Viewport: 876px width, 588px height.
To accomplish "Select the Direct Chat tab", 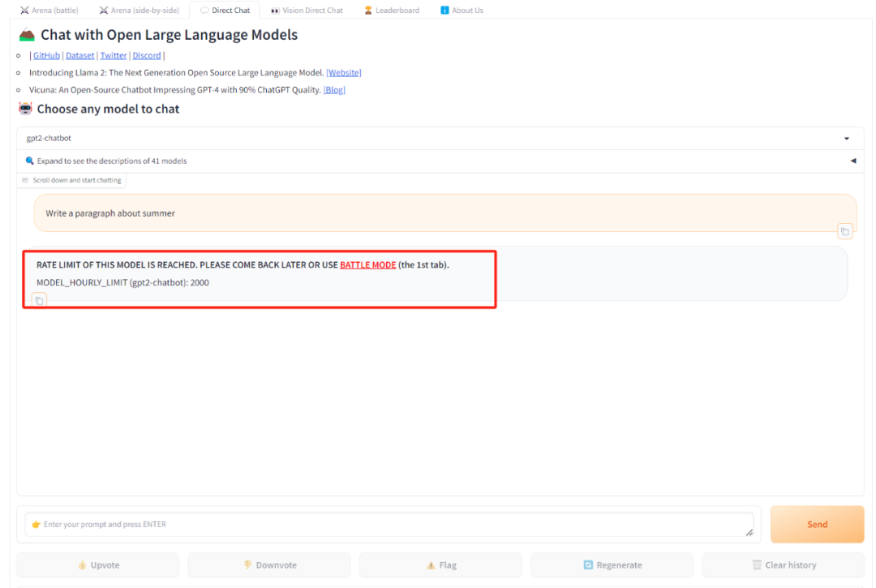I will [225, 10].
